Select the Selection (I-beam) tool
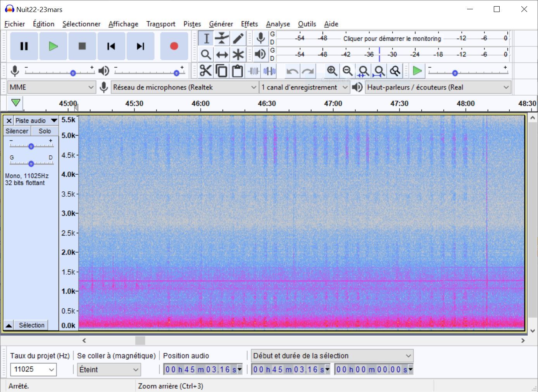Viewport: 538px width, 392px height. tap(206, 38)
